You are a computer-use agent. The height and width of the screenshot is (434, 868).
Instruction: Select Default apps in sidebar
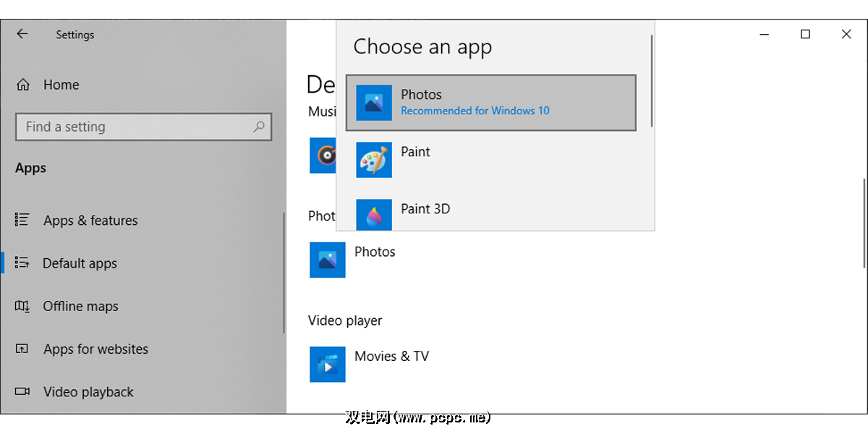[x=80, y=263]
